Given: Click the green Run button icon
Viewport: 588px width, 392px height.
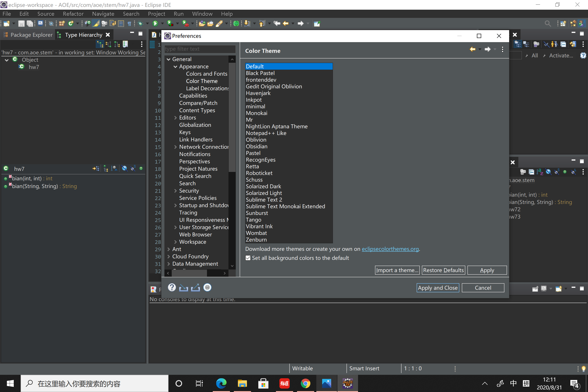Looking at the screenshot, I should tap(155, 23).
